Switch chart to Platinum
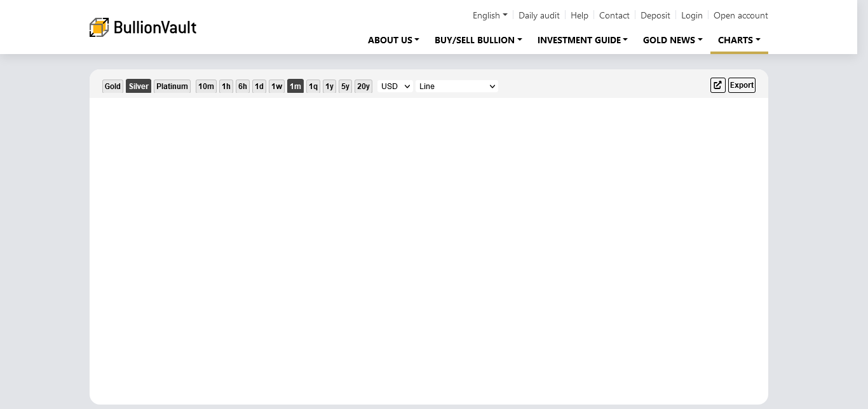Screen dimensions: 868x409 172,87
